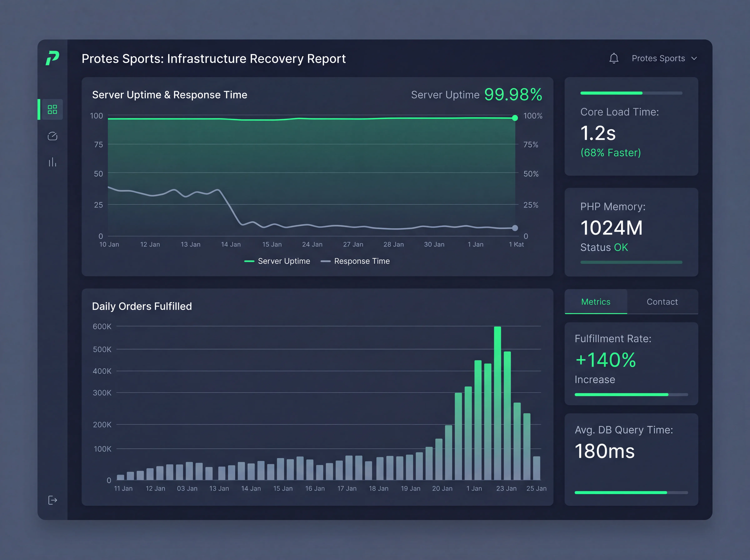The width and height of the screenshot is (750, 560).
Task: Open the speed gauge sidebar icon
Action: coord(52,136)
